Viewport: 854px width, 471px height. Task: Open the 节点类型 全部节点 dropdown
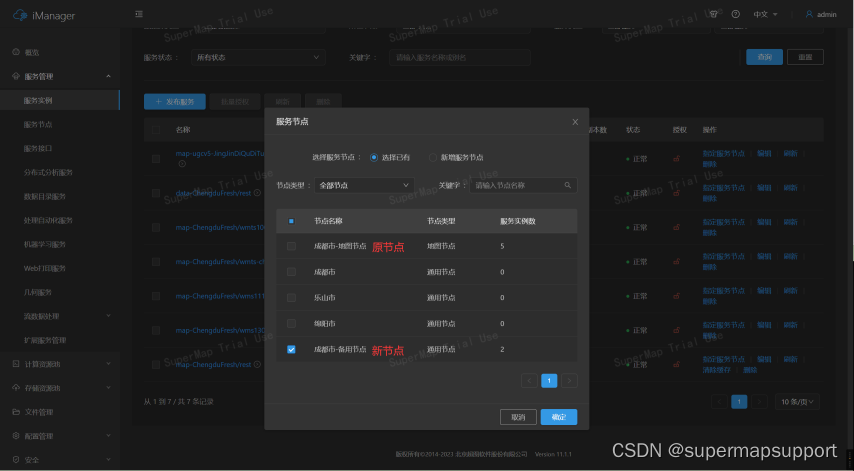point(364,185)
